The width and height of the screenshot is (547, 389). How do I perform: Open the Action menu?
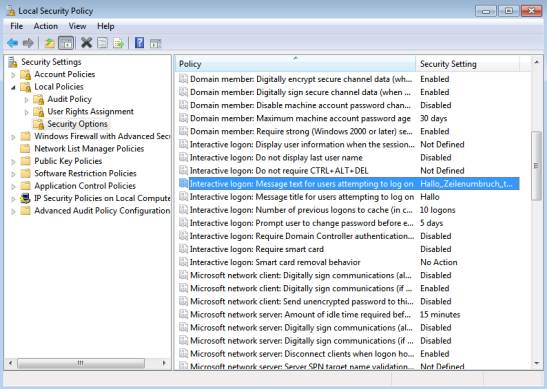(46, 26)
